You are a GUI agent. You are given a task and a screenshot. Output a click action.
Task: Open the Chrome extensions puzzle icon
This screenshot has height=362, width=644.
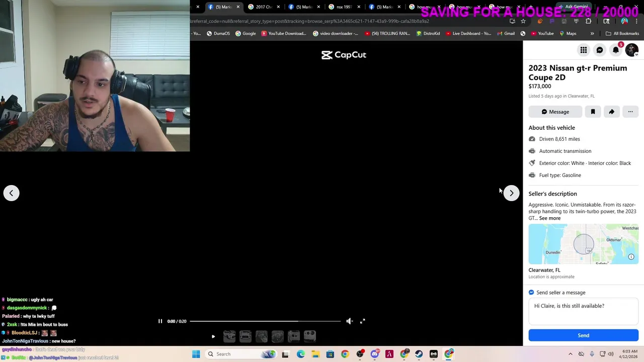point(588,21)
